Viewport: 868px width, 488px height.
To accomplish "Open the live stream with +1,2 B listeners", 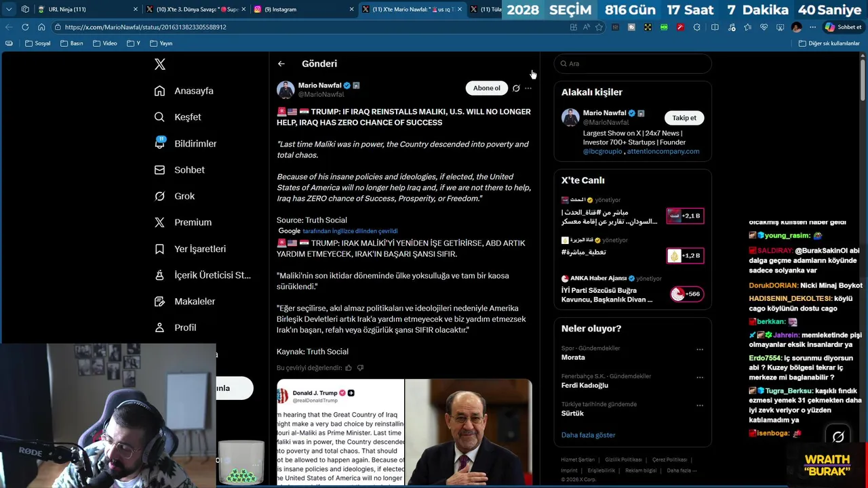I will pos(685,256).
